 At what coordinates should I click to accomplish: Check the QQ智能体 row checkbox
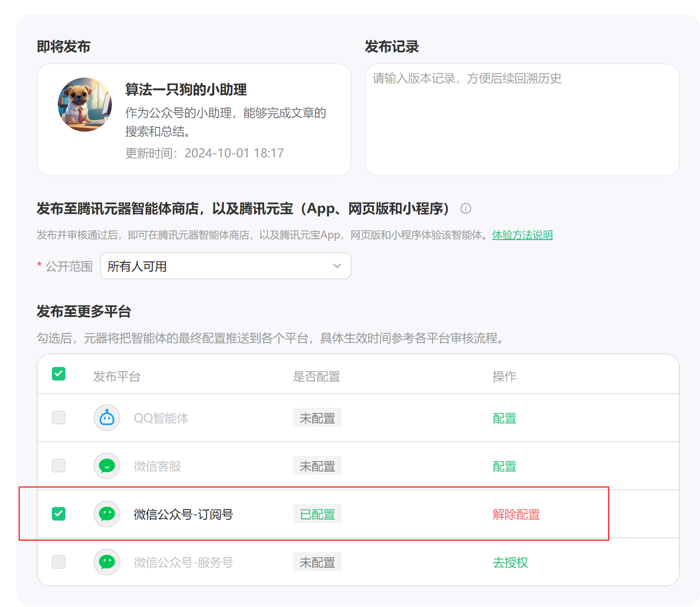(59, 417)
